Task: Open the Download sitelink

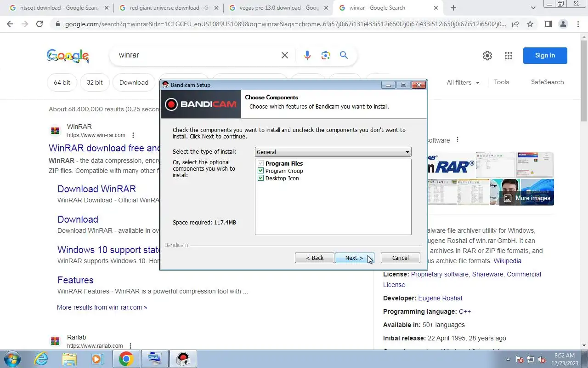Action: tap(78, 219)
